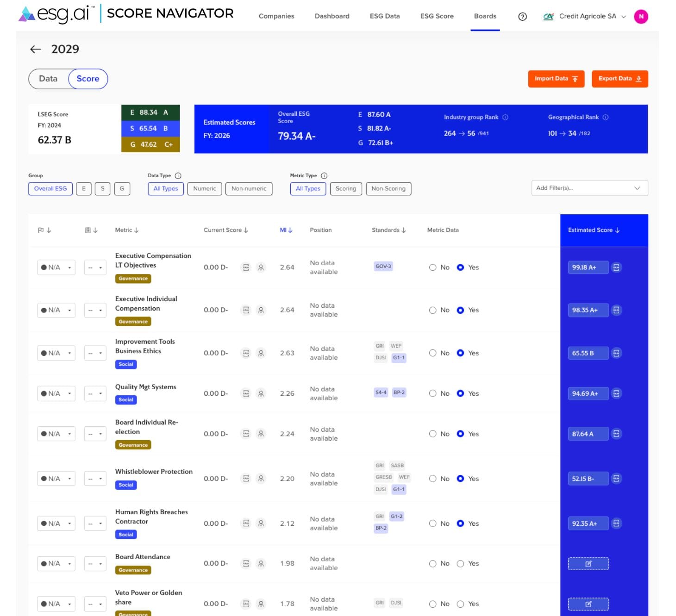Expand the Add Filter(s) dropdown
676x616 pixels.
pyautogui.click(x=589, y=188)
